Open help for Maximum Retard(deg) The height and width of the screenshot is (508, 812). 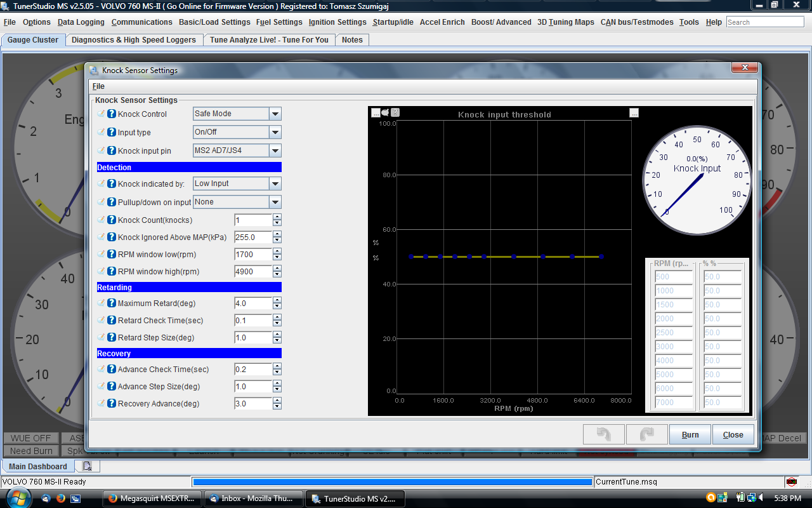tap(112, 304)
